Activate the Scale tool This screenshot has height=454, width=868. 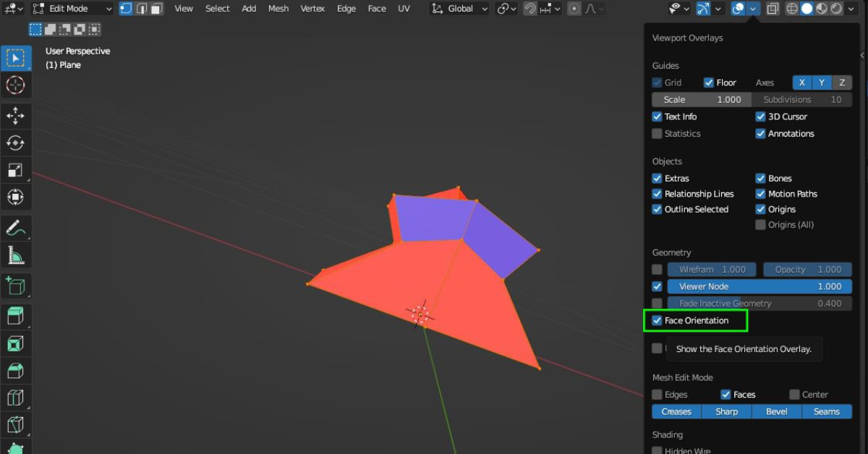tap(16, 171)
